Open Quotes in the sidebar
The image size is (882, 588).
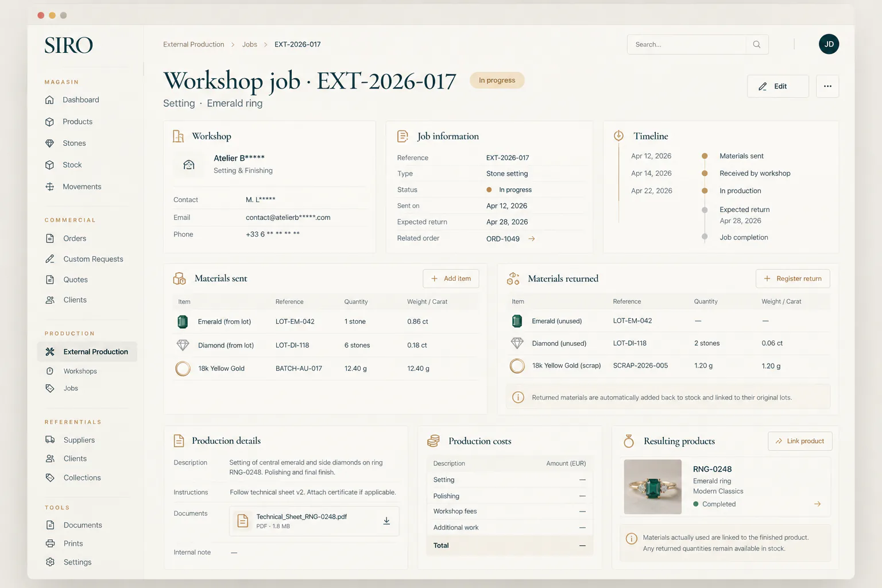click(75, 280)
